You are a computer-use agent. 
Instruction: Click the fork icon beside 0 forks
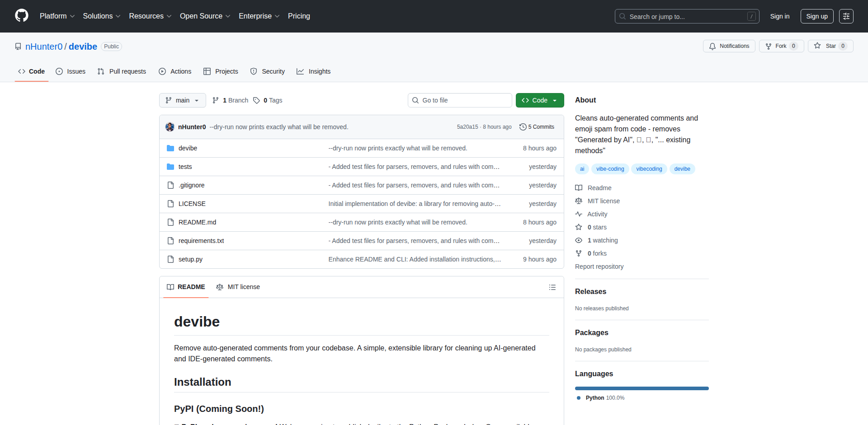click(579, 253)
